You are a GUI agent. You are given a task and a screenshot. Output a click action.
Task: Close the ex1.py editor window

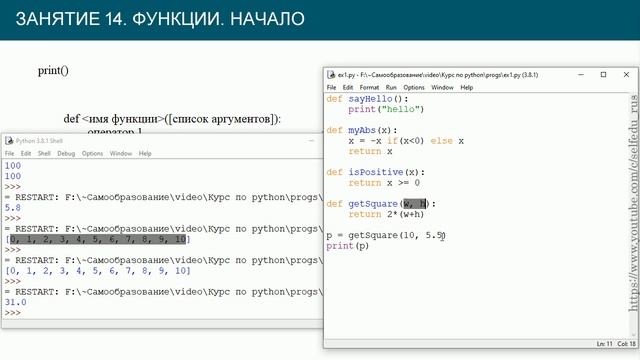pyautogui.click(x=626, y=75)
